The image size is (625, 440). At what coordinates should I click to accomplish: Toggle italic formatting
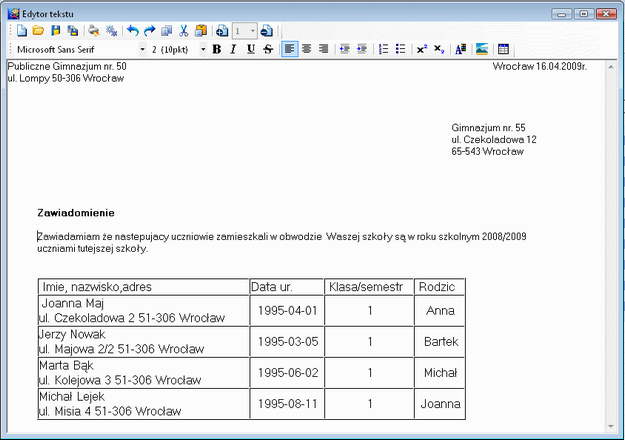point(234,49)
